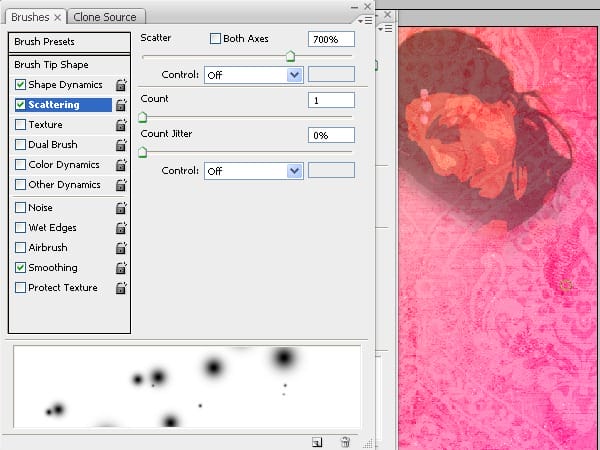Toggle lock icon for Airbrush
This screenshot has width=600, height=450.
tap(121, 248)
